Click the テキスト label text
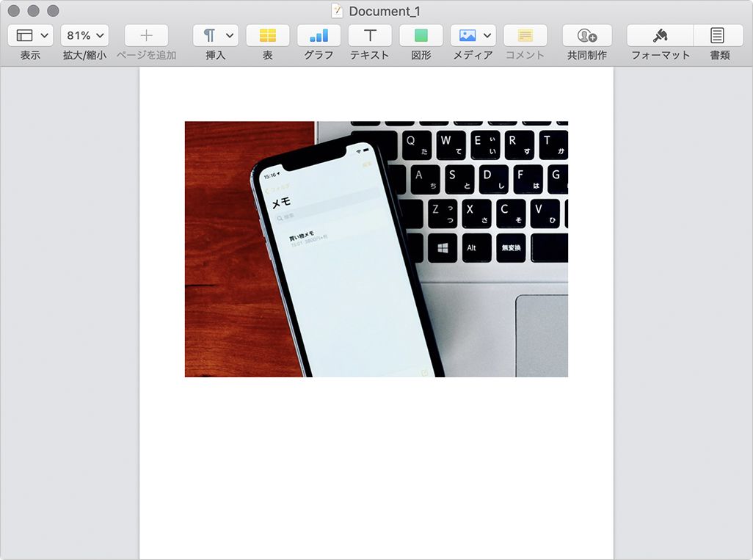The image size is (753, 560). point(369,55)
